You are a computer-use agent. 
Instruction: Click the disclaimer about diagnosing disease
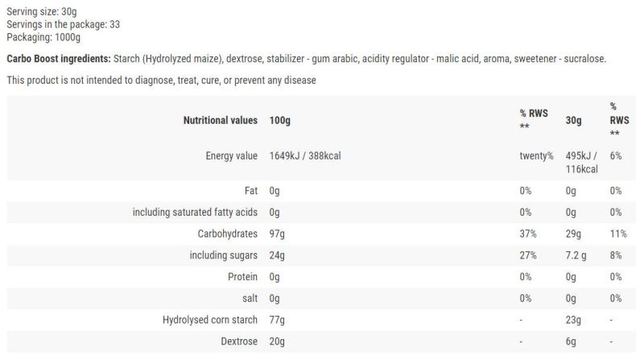tap(161, 81)
